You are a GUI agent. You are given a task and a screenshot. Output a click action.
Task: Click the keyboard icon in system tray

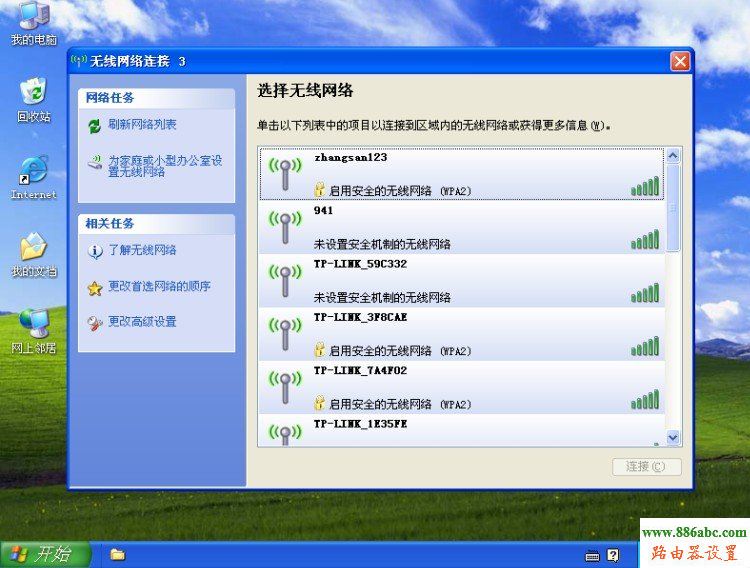[592, 556]
